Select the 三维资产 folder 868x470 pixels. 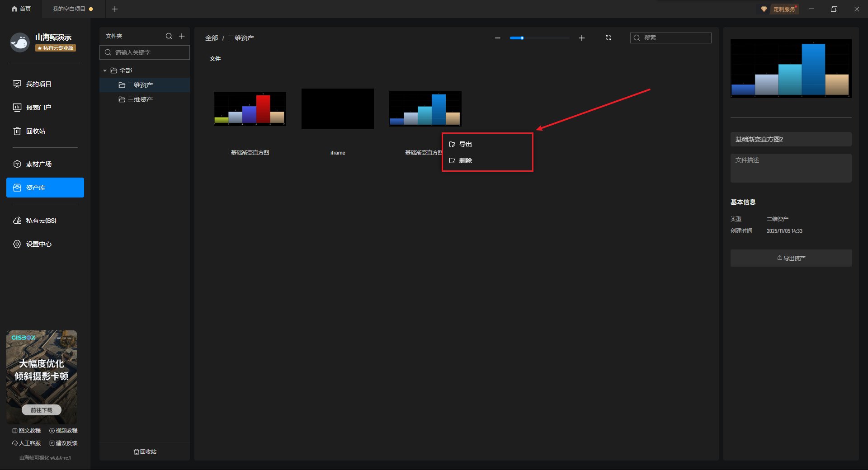pos(140,99)
